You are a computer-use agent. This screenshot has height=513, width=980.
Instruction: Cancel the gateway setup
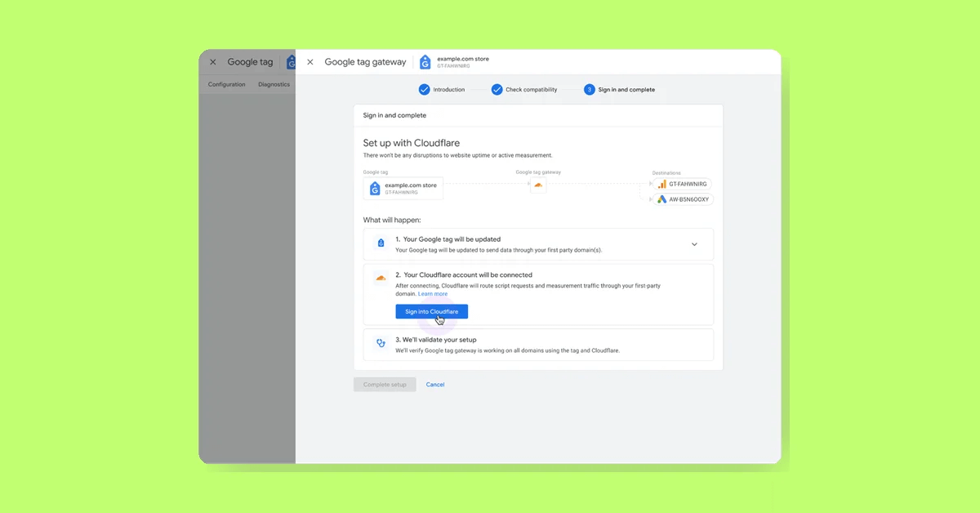pyautogui.click(x=434, y=384)
